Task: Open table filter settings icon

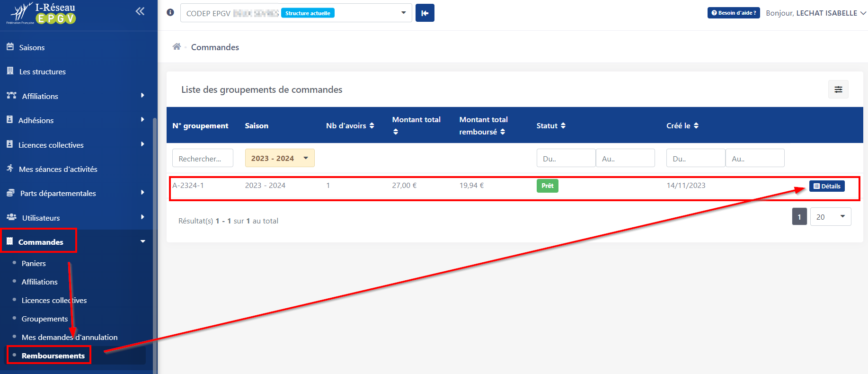Action: 838,89
